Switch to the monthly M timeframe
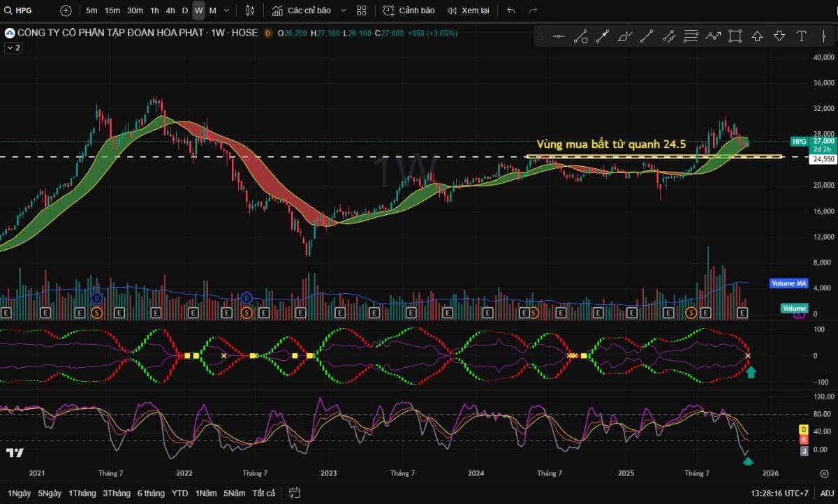The width and height of the screenshot is (838, 504). (x=212, y=10)
